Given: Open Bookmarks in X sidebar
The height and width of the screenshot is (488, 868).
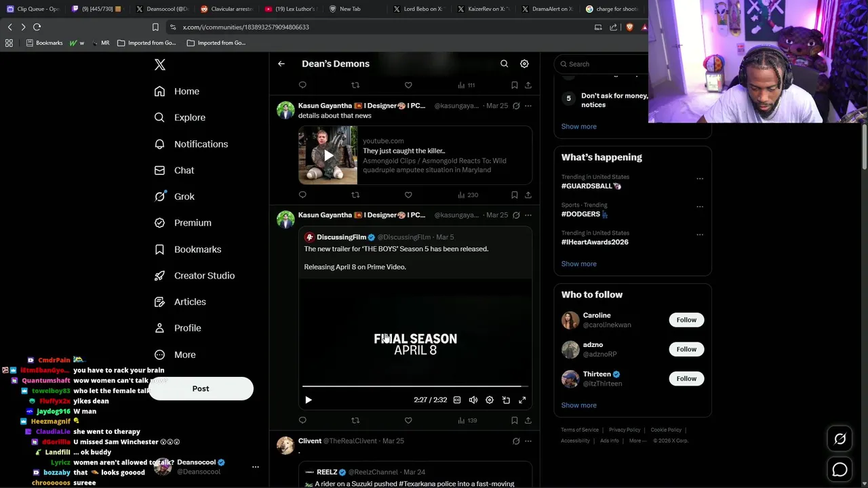Looking at the screenshot, I should [187, 249].
